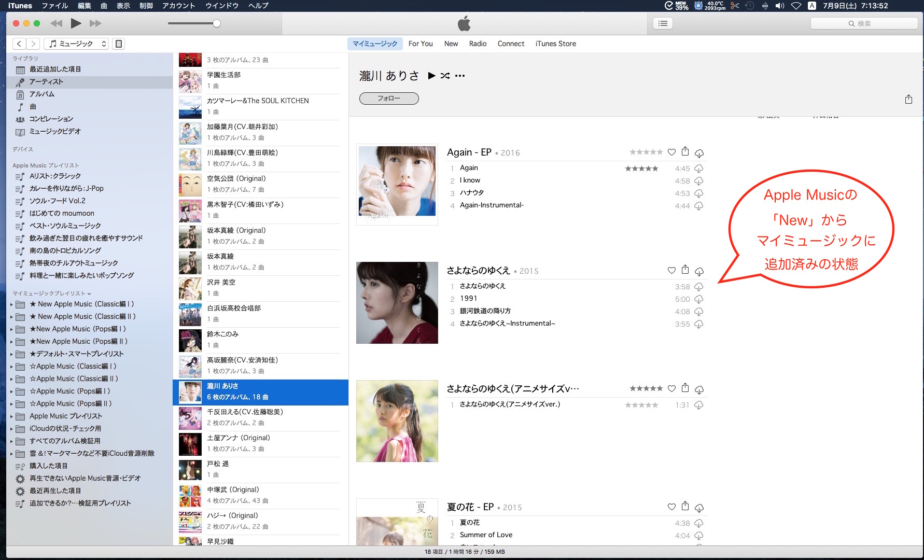Set star rating for Again - EP album
The image size is (924, 560).
(646, 152)
